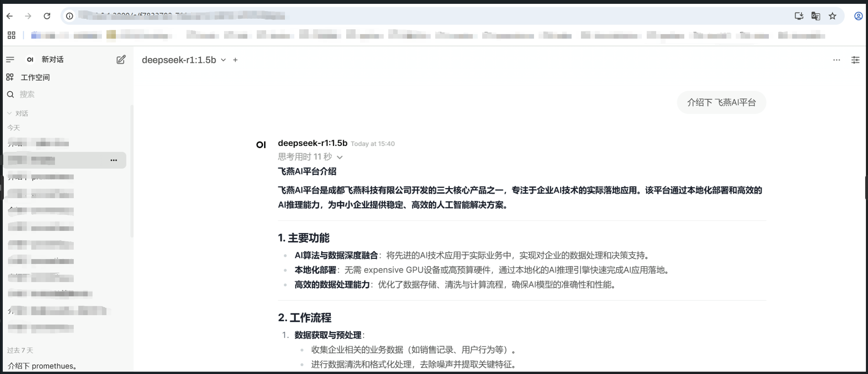Open the deepseek-r1:1.5b model selector dropdown
This screenshot has height=374, width=868.
point(184,60)
